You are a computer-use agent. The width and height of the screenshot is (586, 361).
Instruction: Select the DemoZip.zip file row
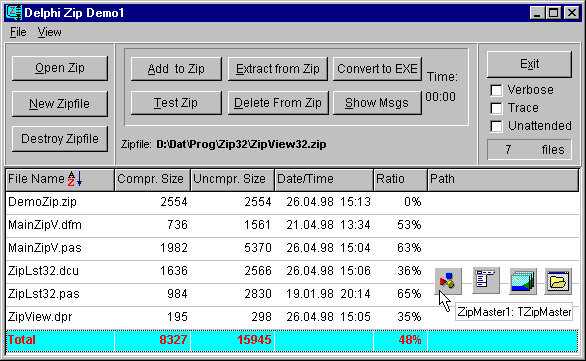[x=292, y=202]
